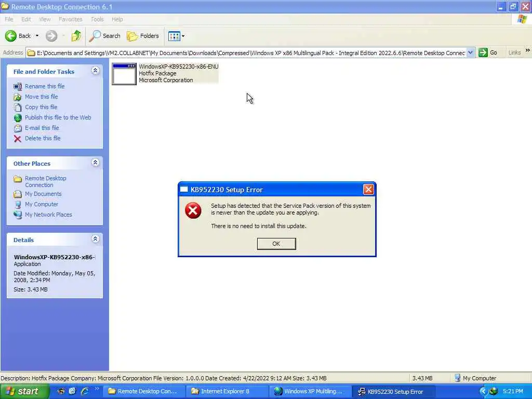
Task: Click the Windows flag logo throbber
Action: click(x=522, y=19)
